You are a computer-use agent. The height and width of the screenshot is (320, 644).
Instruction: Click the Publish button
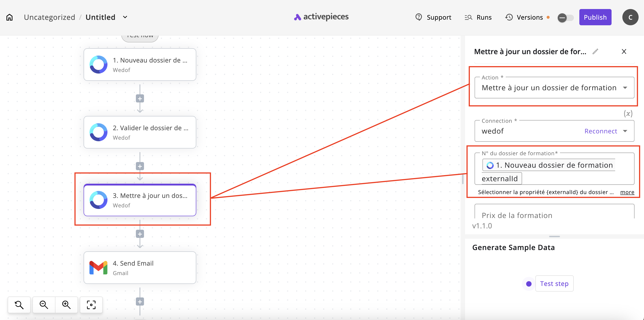pyautogui.click(x=595, y=17)
